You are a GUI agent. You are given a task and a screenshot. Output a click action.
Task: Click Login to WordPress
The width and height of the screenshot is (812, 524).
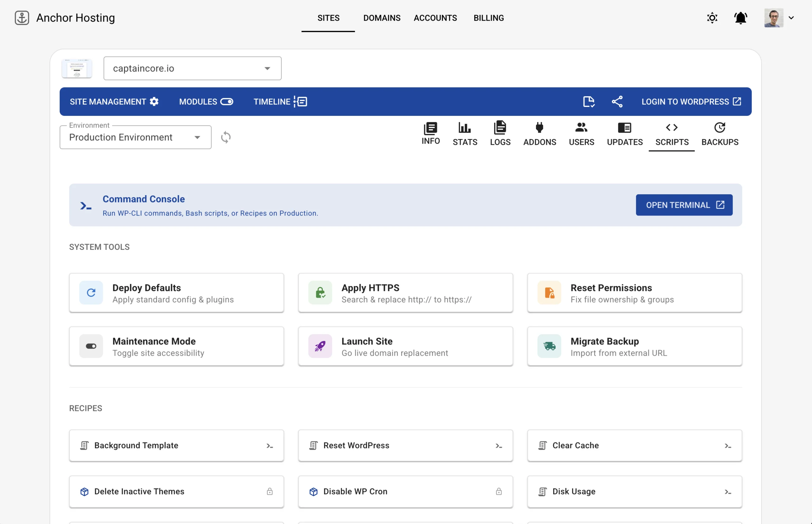[691, 101]
